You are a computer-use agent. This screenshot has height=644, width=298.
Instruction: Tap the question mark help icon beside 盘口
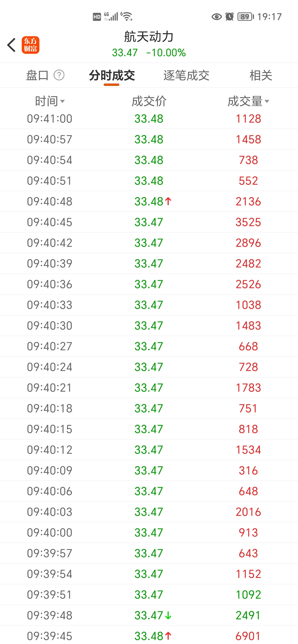pyautogui.click(x=59, y=75)
